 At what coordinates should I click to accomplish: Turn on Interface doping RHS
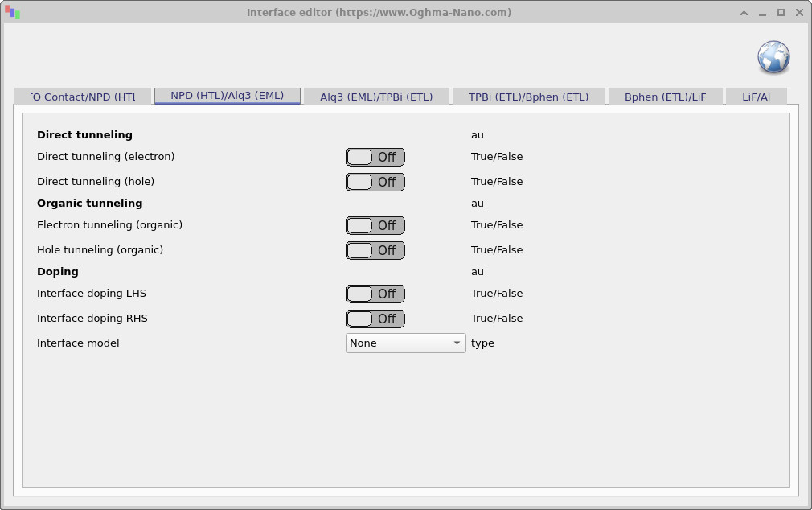click(x=375, y=319)
